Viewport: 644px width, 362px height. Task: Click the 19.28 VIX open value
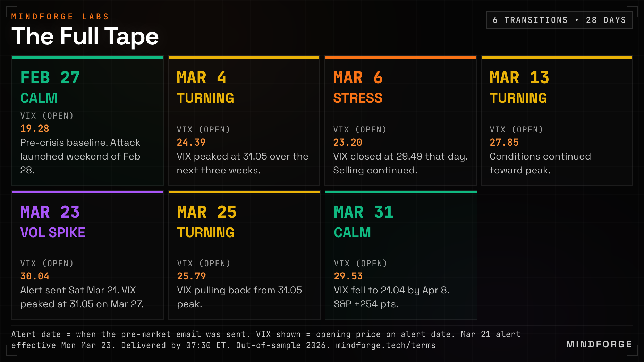pyautogui.click(x=35, y=128)
